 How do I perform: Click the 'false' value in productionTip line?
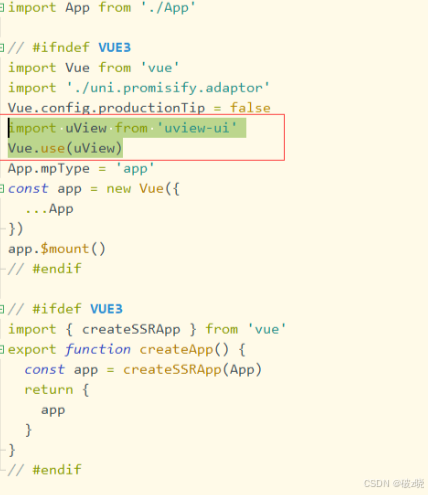coord(250,108)
